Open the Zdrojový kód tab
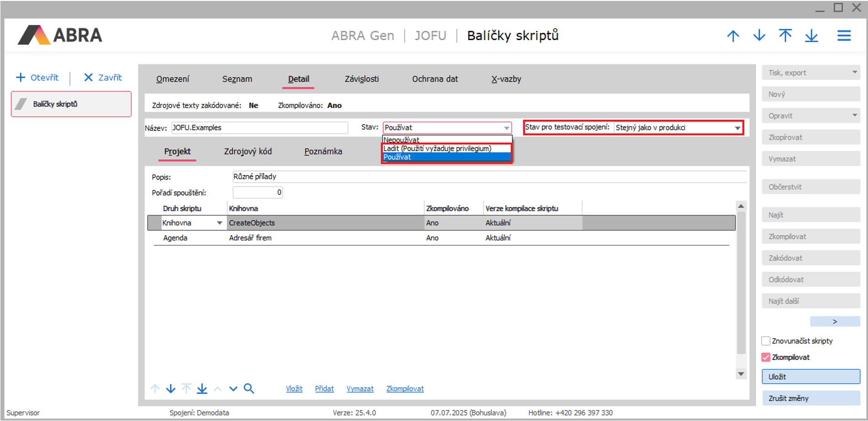This screenshot has width=868, height=421. click(x=248, y=152)
